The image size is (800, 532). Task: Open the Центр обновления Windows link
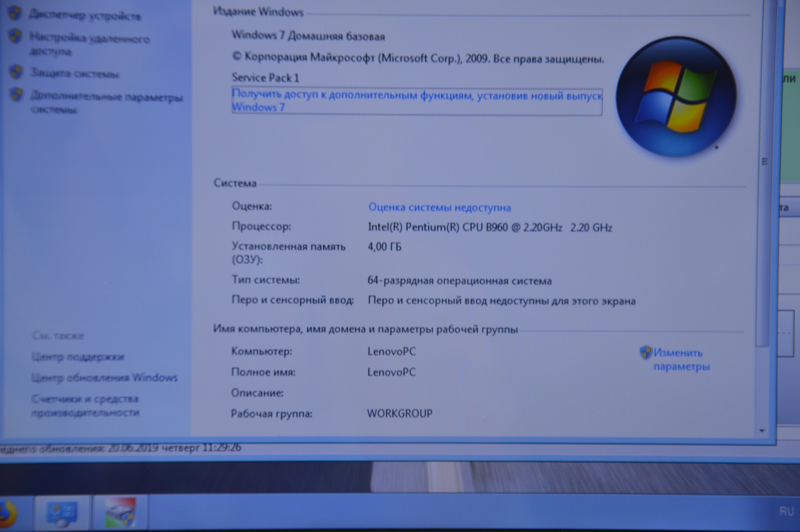coord(104,378)
